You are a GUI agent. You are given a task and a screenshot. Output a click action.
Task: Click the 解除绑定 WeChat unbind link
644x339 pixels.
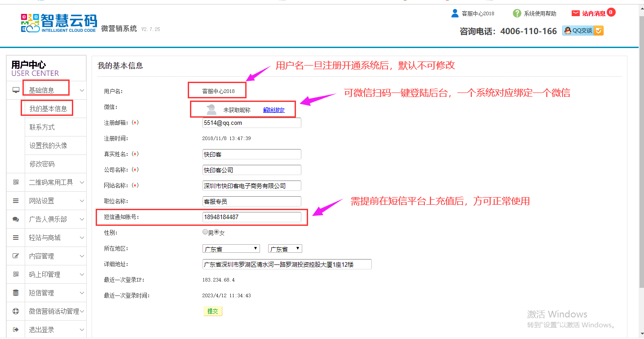[273, 110]
